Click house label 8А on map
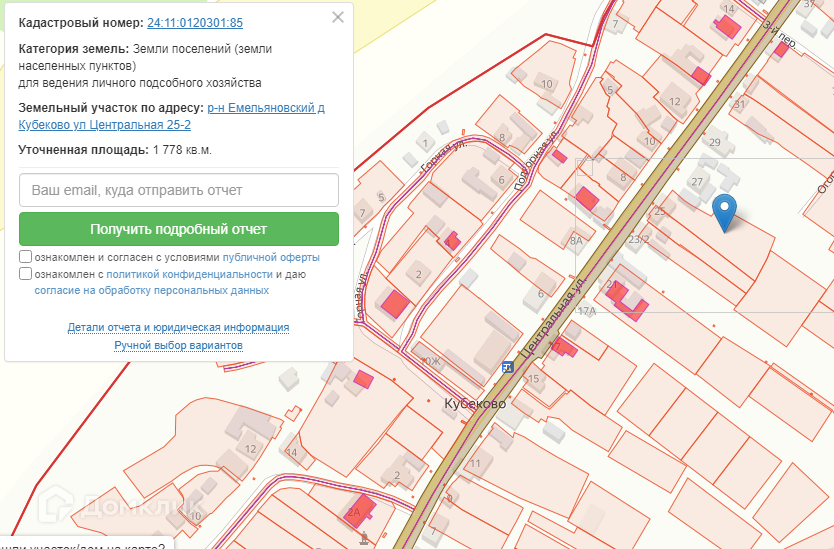This screenshot has height=549, width=834. coord(577,240)
